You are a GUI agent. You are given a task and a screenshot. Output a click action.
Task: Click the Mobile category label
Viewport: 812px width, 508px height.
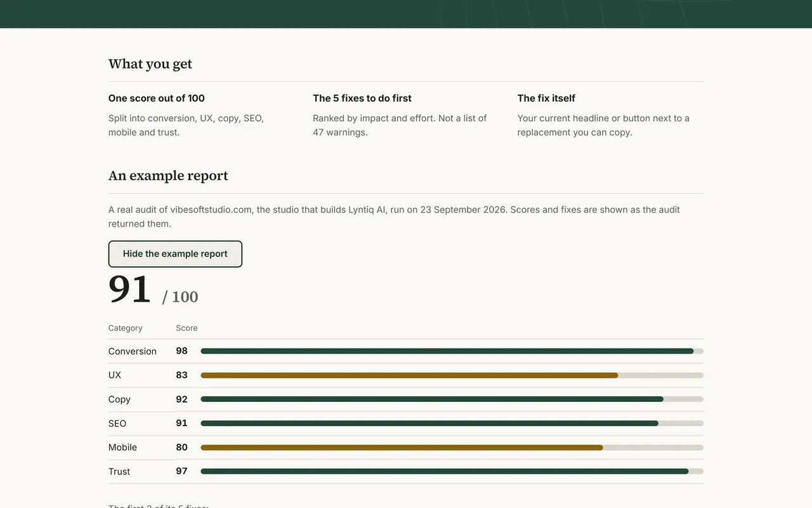pyautogui.click(x=122, y=448)
